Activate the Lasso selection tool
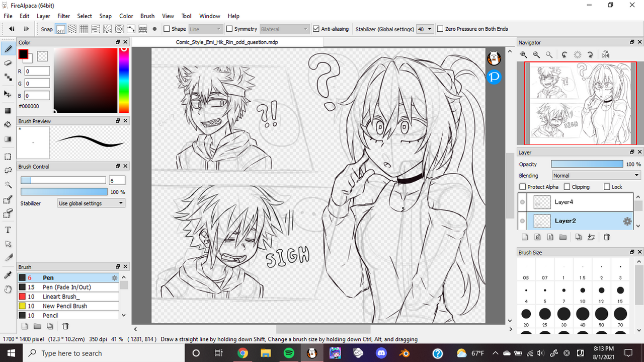 [8, 171]
